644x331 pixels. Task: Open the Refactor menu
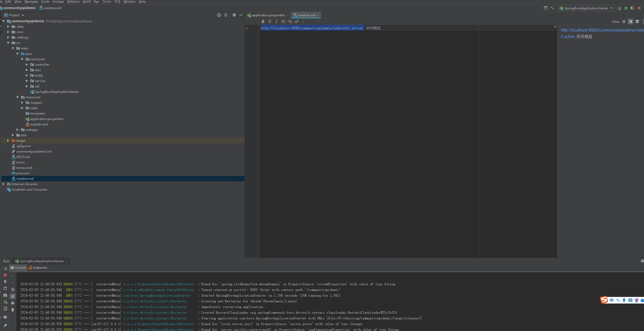74,2
